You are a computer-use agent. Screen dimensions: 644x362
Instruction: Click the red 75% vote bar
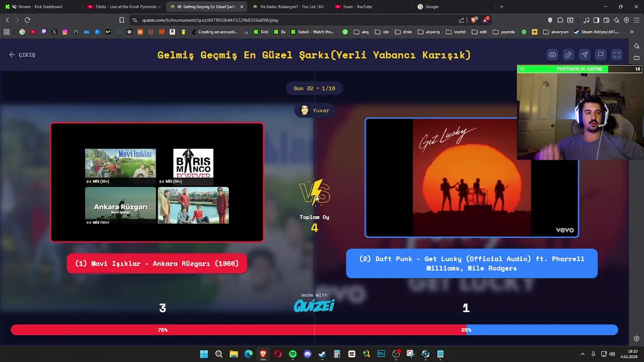click(x=238, y=330)
